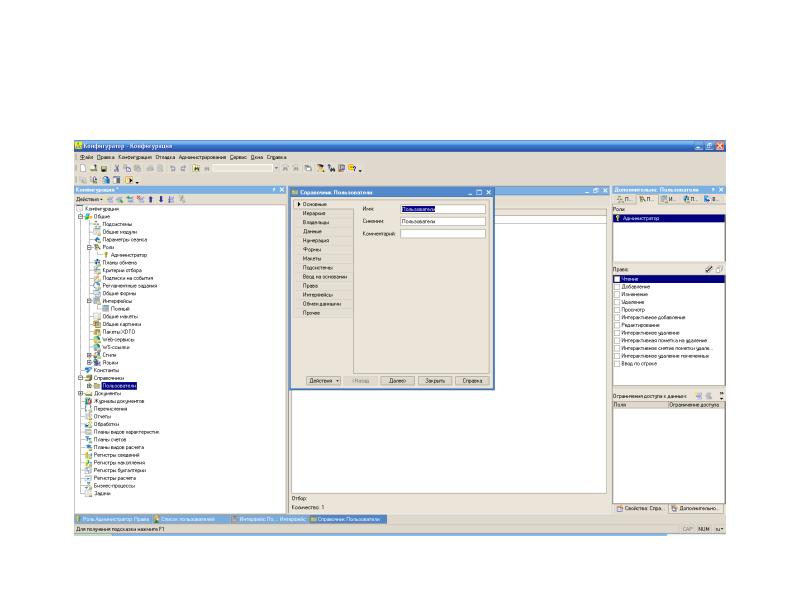Open the Правка menu
This screenshot has height=600, width=800.
[x=106, y=157]
